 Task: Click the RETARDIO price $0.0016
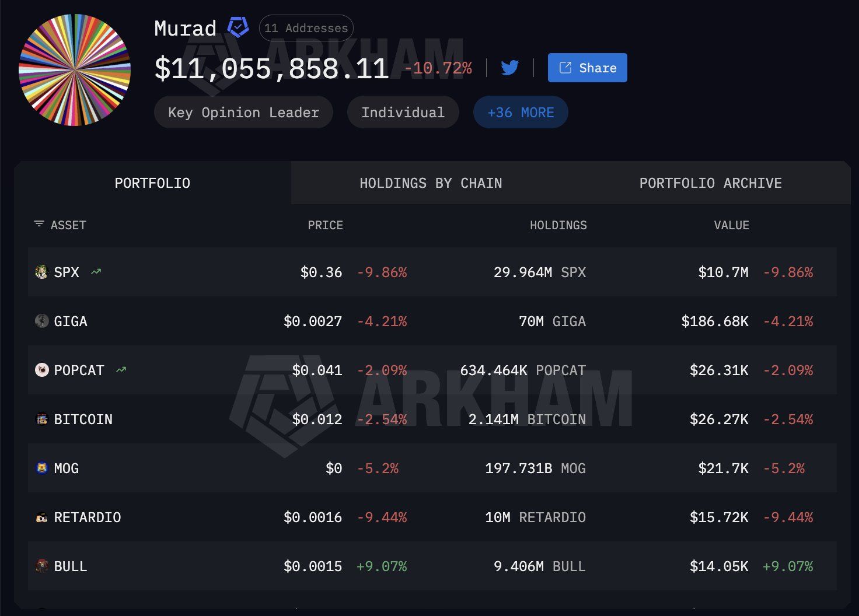(x=313, y=517)
